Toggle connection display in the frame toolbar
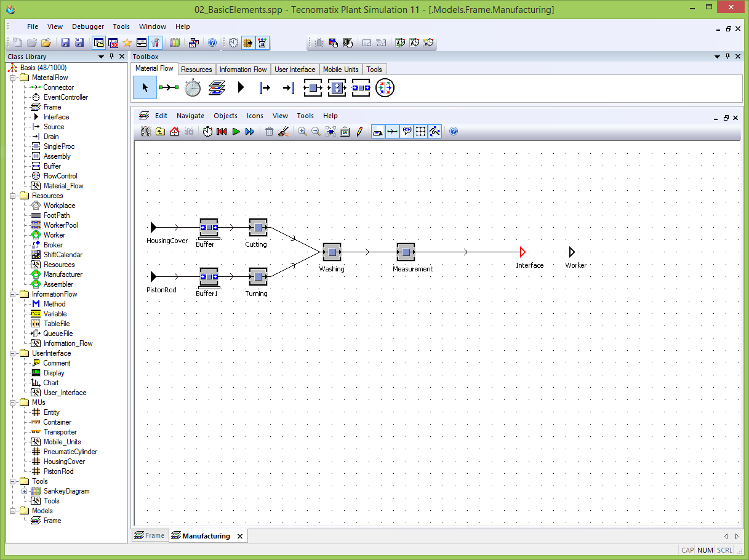 [392, 131]
